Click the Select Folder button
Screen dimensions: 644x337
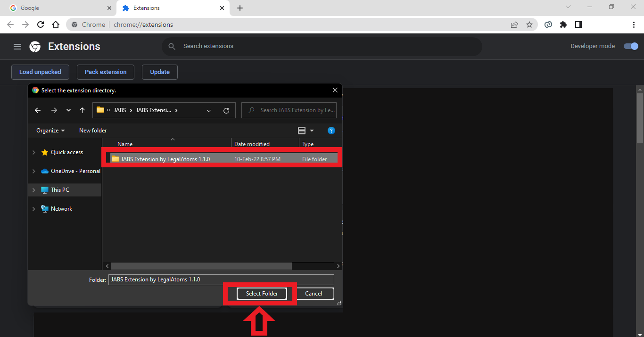pyautogui.click(x=261, y=293)
